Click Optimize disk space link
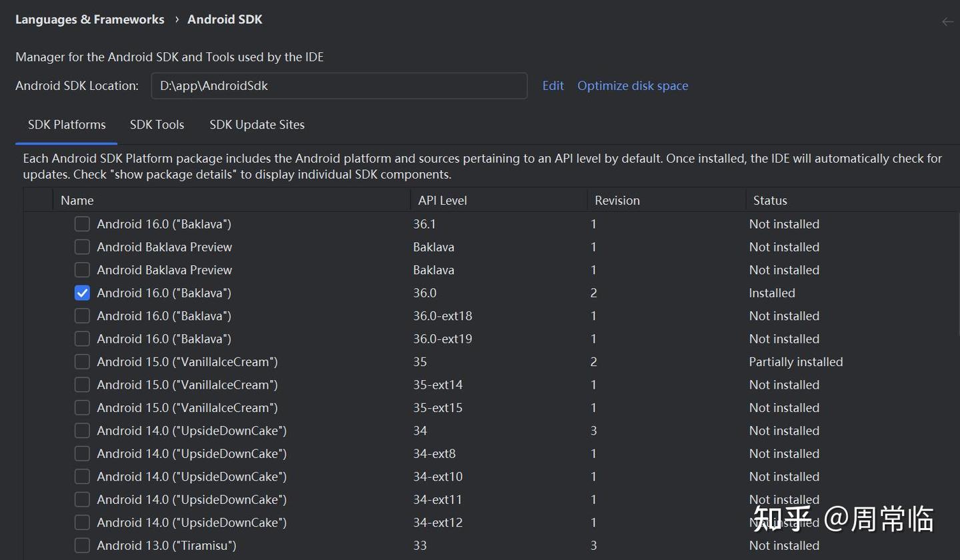960x560 pixels. click(x=633, y=86)
